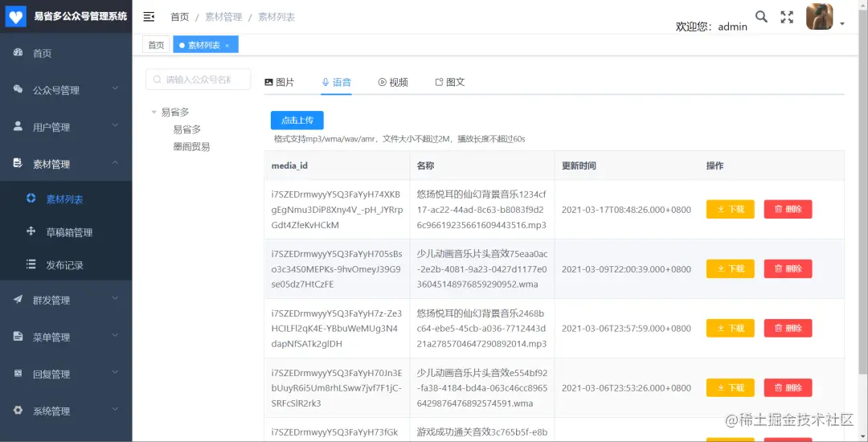Collapse the 素材管理 menu chevron
This screenshot has height=442, width=868.
coord(115,162)
